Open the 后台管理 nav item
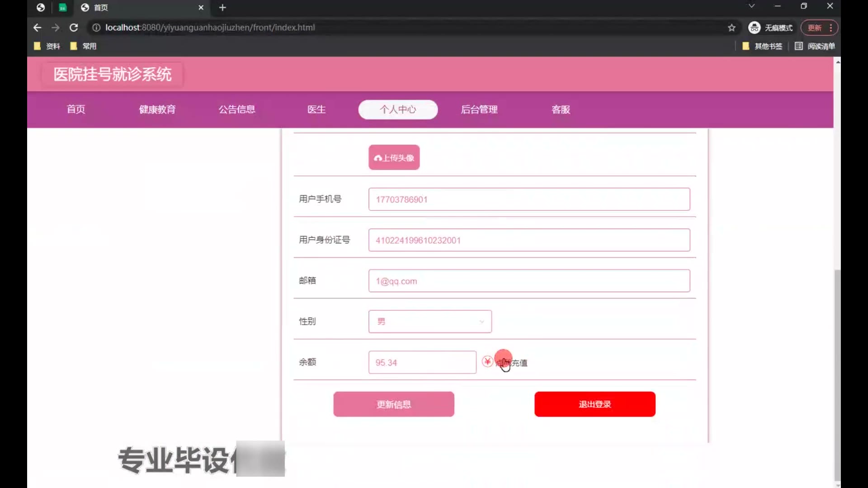 479,109
